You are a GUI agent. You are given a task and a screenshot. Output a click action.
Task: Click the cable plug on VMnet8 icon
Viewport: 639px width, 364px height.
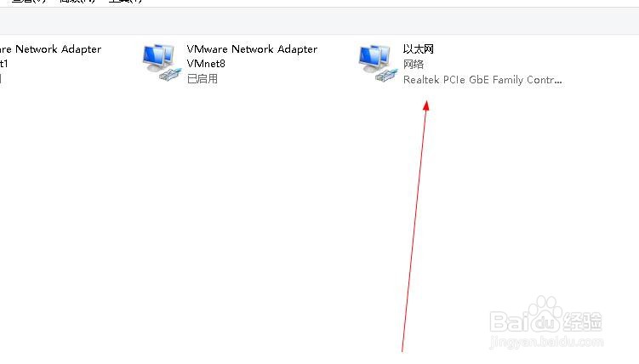click(170, 75)
